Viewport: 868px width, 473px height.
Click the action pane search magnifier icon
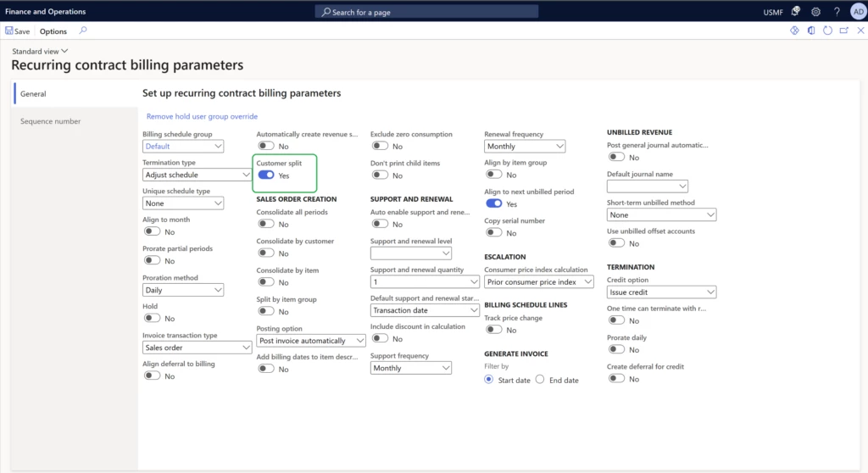(x=82, y=31)
